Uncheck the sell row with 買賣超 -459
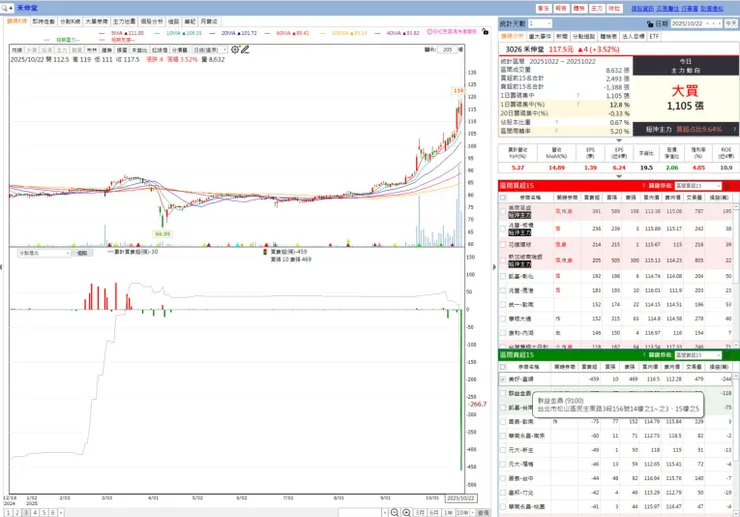 (503, 379)
